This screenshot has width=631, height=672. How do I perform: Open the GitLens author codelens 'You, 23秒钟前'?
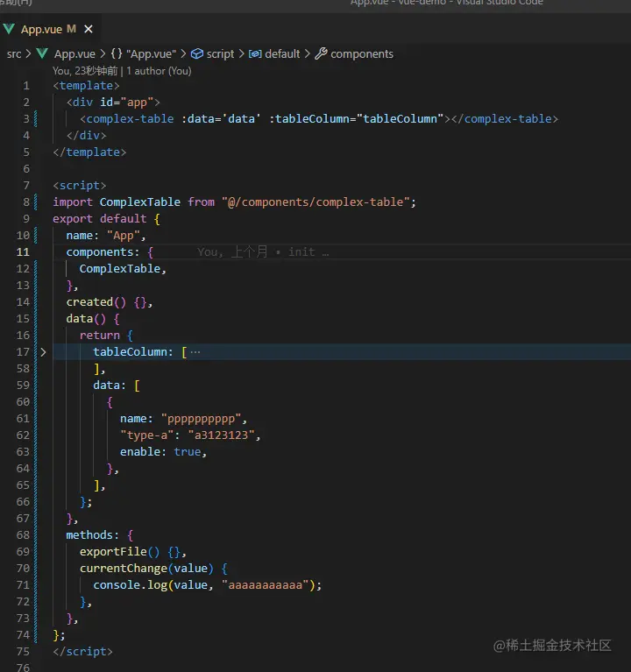[85, 71]
